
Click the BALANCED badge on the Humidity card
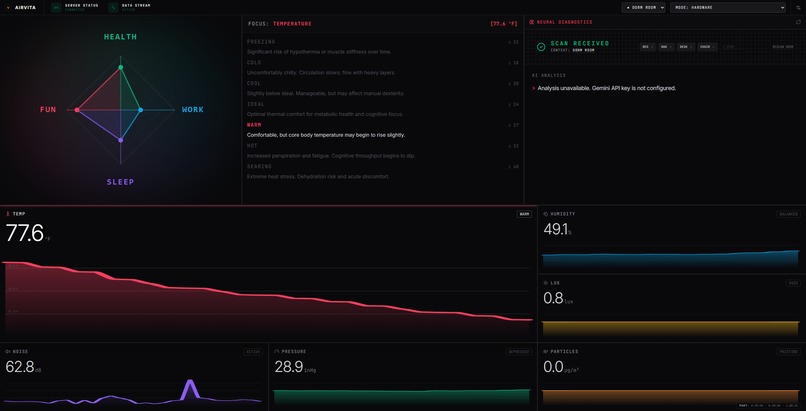coord(789,214)
